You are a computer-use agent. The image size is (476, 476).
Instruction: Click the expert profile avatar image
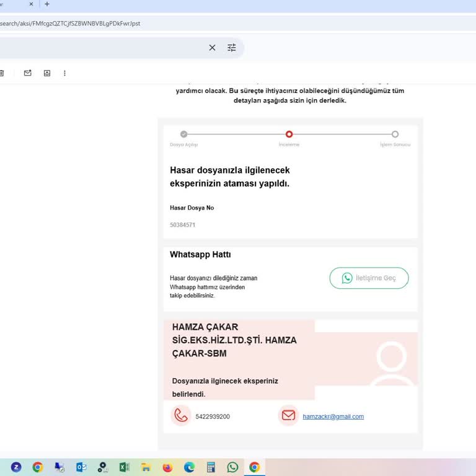point(392,363)
